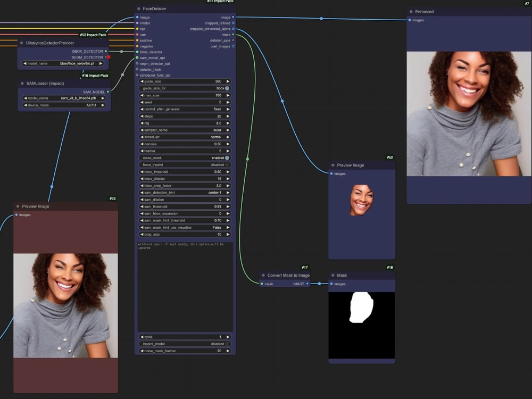Increase feather value with right arrow
Viewport: 532px width, 399px height.
click(x=228, y=151)
